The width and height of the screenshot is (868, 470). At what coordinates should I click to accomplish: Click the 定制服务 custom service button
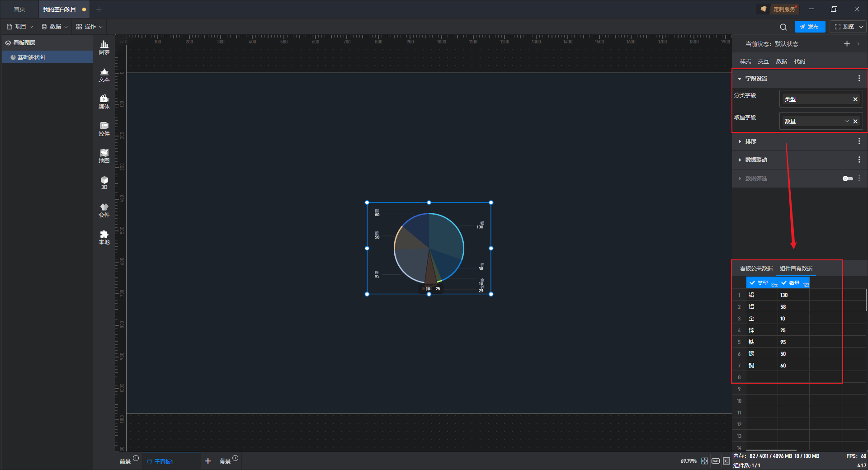[x=779, y=9]
